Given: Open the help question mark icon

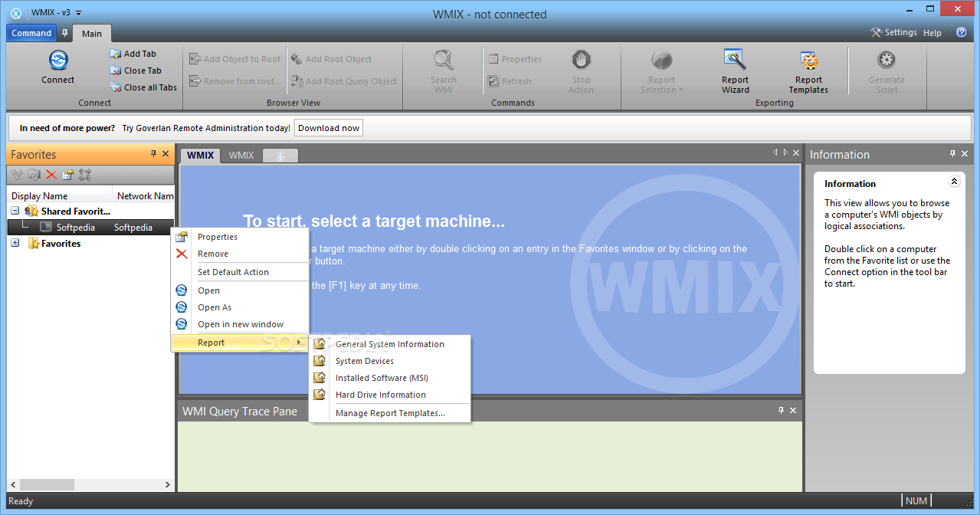Looking at the screenshot, I should [x=962, y=32].
